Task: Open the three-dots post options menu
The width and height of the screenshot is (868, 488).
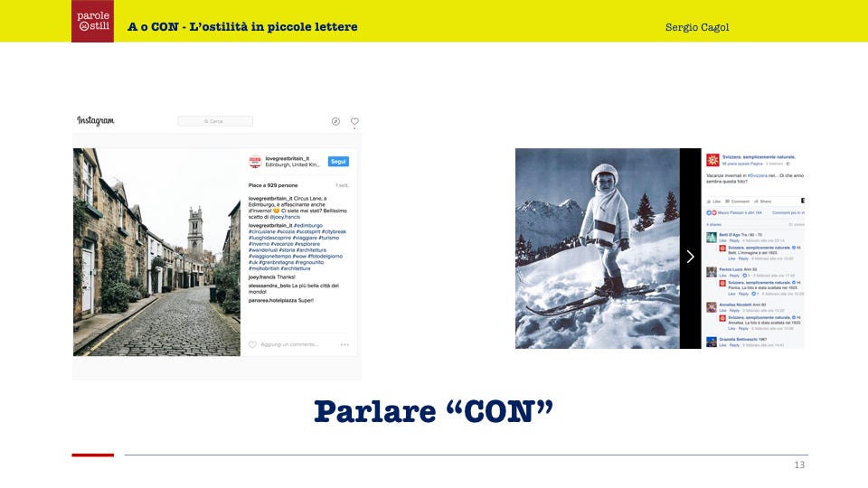Action: point(344,344)
